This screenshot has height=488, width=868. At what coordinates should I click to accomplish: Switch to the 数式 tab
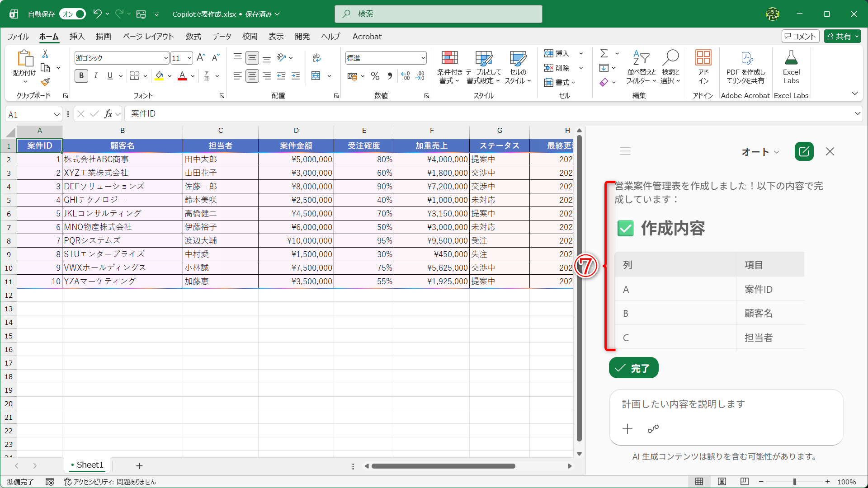click(193, 37)
